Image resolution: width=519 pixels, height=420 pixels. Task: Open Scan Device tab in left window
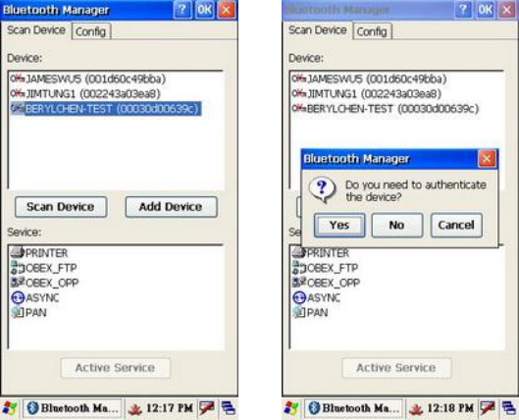[x=36, y=30]
